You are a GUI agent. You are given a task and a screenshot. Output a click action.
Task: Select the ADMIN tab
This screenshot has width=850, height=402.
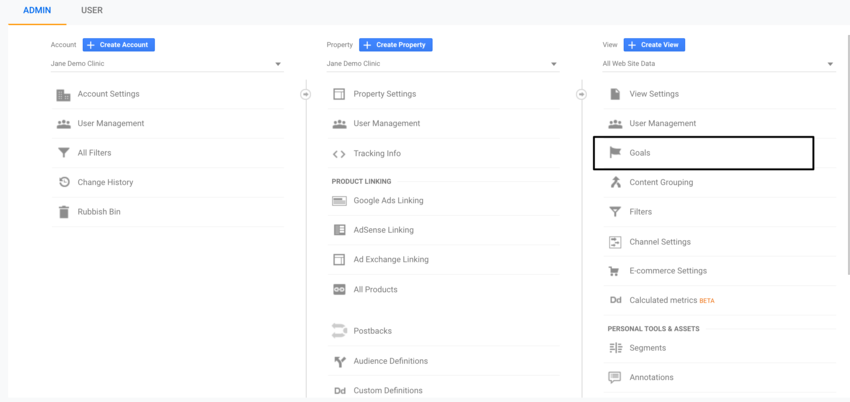pyautogui.click(x=37, y=10)
